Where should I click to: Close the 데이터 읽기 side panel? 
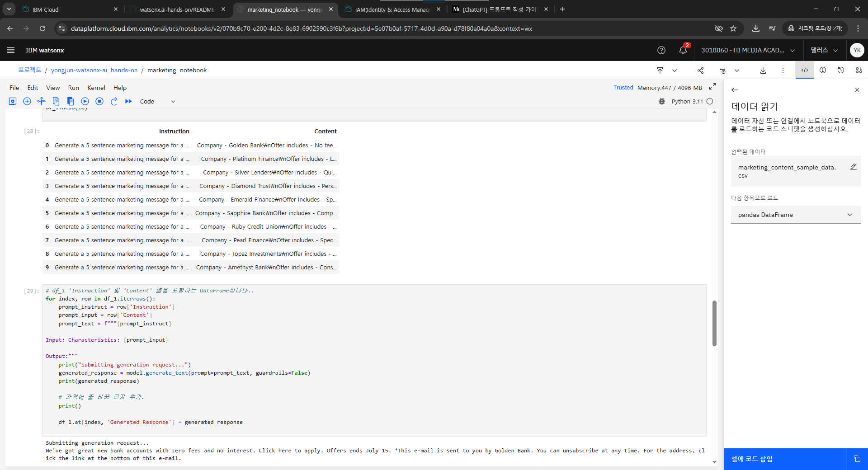[x=857, y=90]
